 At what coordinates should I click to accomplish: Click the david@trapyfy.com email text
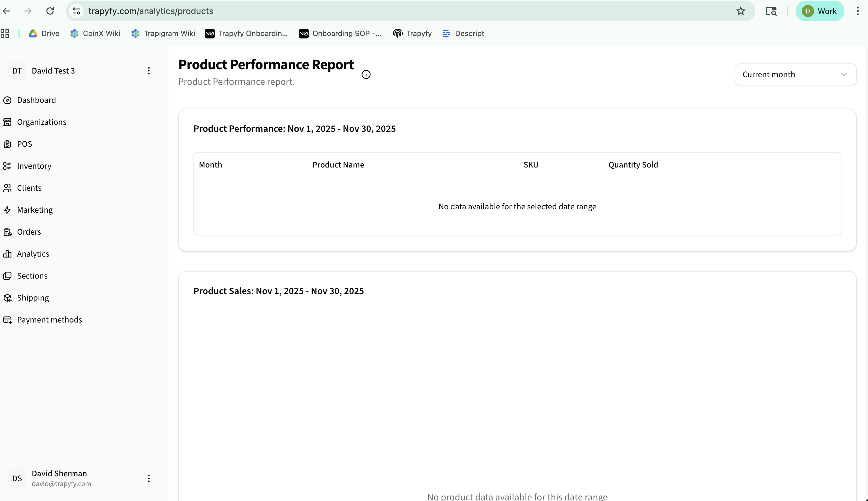(x=61, y=484)
